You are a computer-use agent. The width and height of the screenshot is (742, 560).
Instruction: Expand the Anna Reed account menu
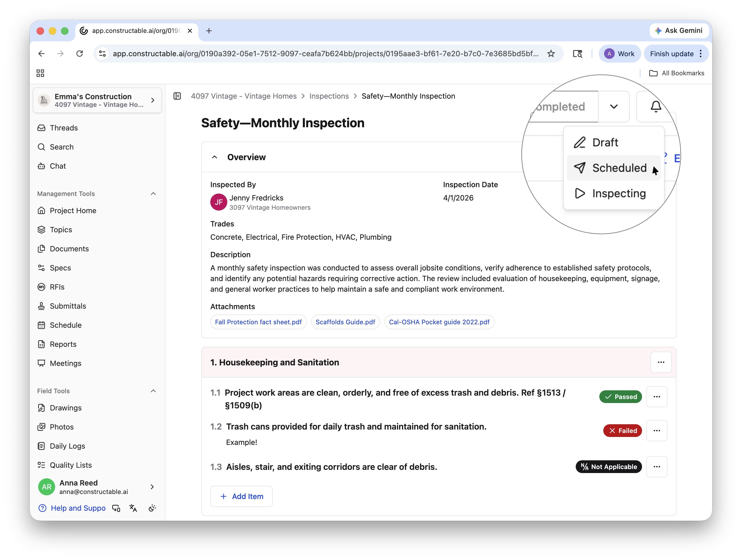pyautogui.click(x=152, y=487)
